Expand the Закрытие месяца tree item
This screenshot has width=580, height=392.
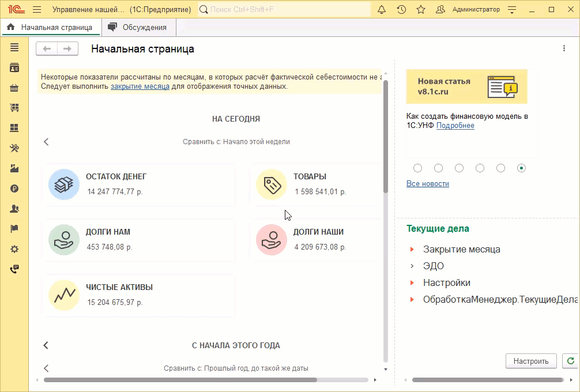point(412,250)
